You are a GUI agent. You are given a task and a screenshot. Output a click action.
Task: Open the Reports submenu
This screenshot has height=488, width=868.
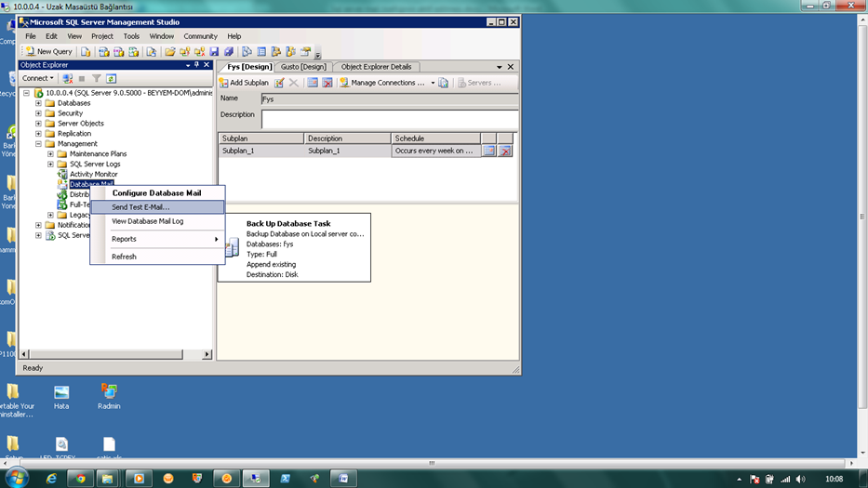(x=157, y=239)
